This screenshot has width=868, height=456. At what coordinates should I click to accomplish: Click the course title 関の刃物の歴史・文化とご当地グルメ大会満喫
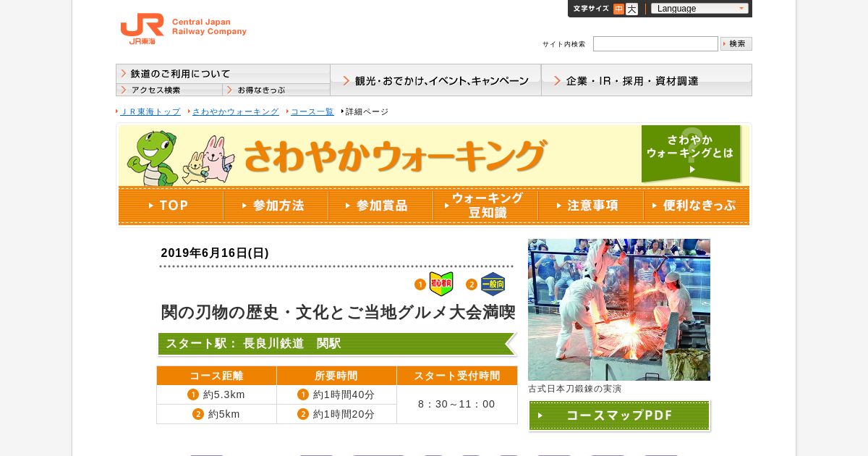pos(338,313)
